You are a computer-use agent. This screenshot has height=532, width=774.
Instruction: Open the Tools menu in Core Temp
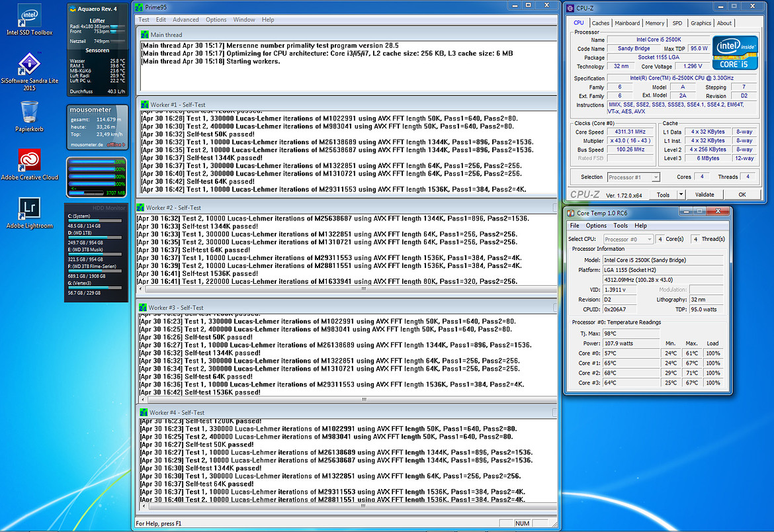[621, 226]
